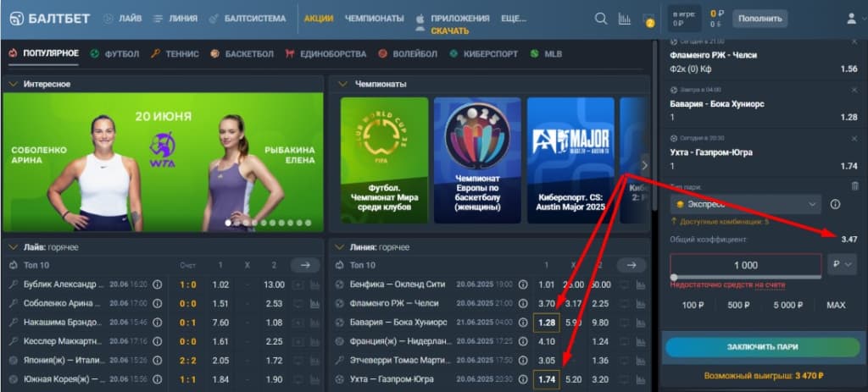This screenshot has height=392, width=868.
Task: Deselect the 1.74 odds in the Линия table
Action: [547, 379]
